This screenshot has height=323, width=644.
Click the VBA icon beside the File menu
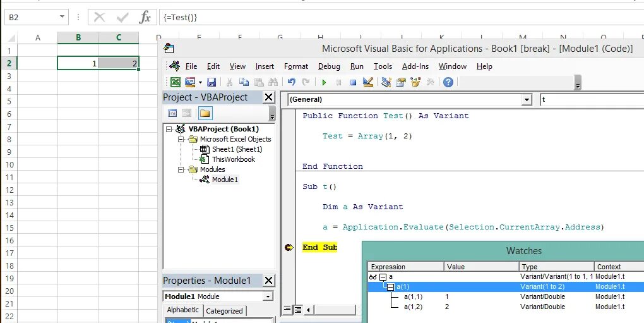175,66
